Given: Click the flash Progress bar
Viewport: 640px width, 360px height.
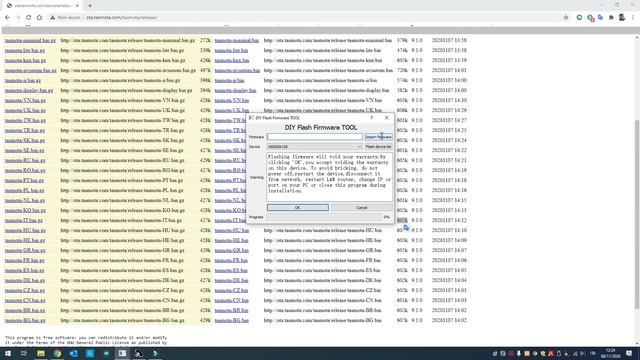Looking at the screenshot, I should point(324,217).
